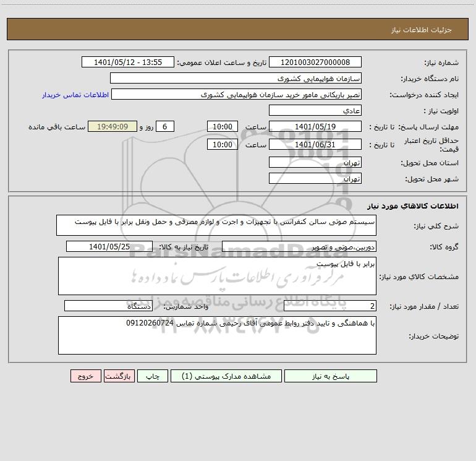
Task: Click the بازگشت back button
Action: coord(119,376)
